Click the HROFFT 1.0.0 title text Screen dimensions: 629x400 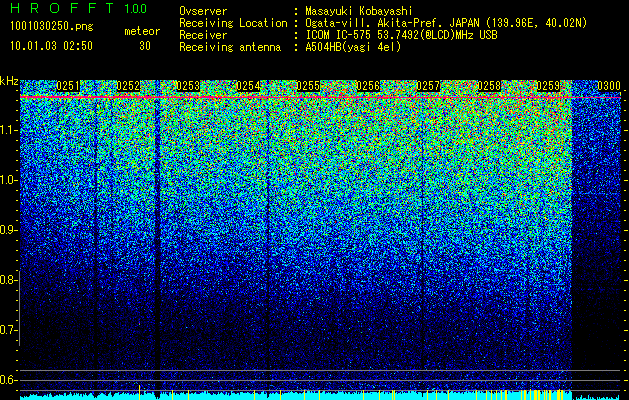click(79, 8)
